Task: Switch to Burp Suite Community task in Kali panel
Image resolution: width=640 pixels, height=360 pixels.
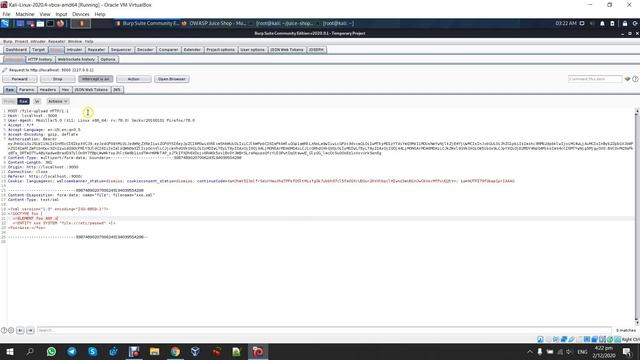Action: [147, 24]
